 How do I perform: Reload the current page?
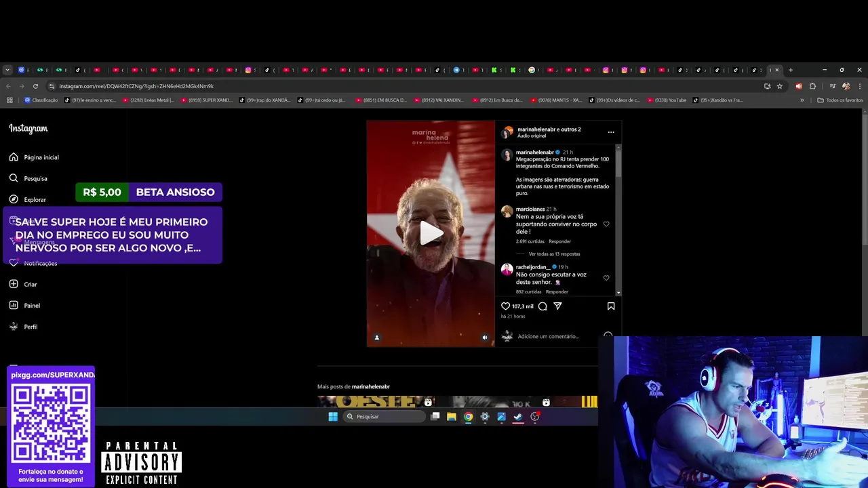(35, 86)
